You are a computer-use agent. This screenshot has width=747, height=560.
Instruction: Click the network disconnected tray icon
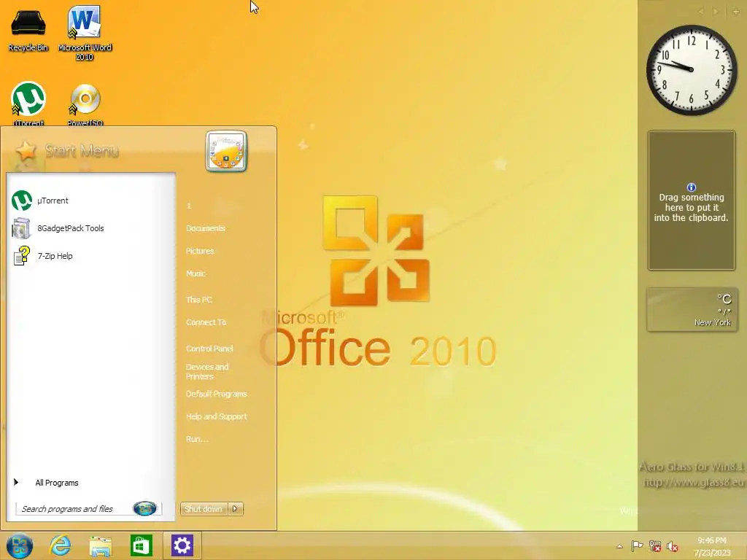[x=655, y=546]
